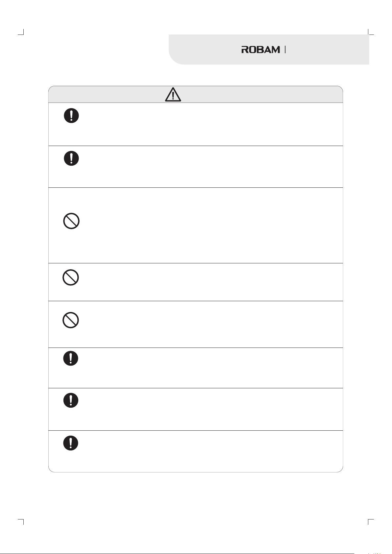Click the bottom-left crop mark
392x554 pixels.
coord(21,522)
